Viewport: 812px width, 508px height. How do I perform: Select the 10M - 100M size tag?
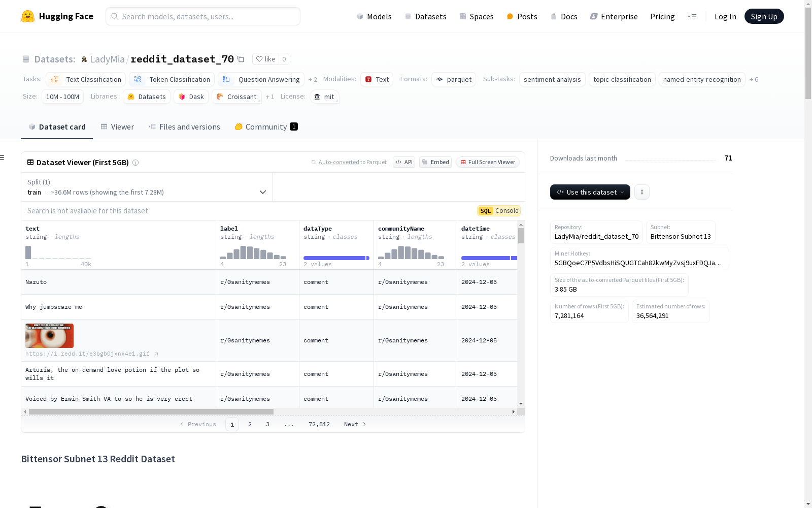click(62, 97)
